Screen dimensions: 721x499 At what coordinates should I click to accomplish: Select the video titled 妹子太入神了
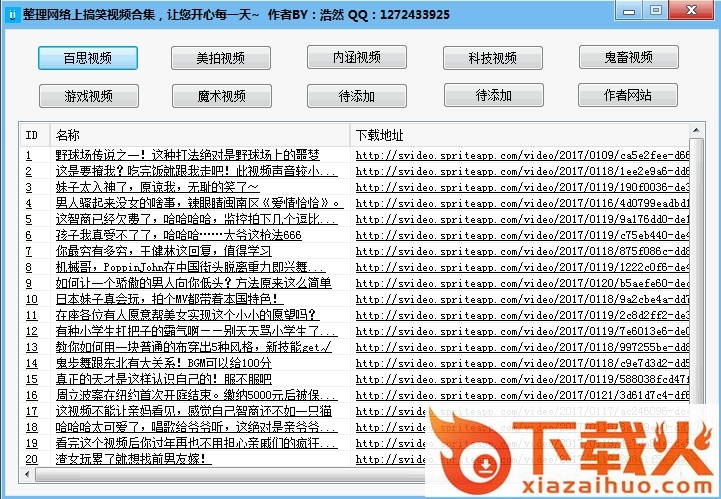click(x=157, y=187)
